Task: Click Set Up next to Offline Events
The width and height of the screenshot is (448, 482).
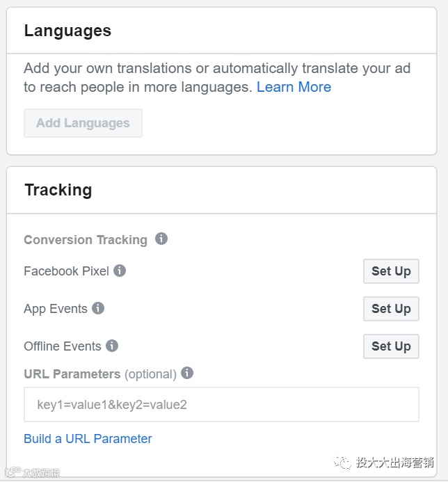Action: [391, 346]
